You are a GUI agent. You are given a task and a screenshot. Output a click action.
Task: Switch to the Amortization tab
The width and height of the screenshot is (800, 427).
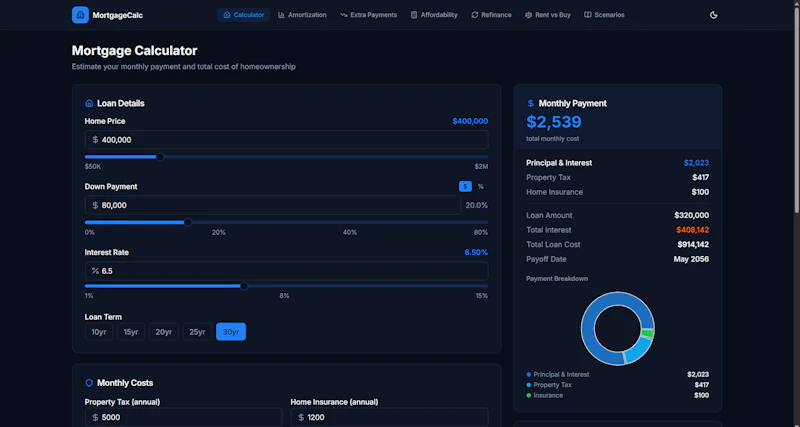(x=302, y=15)
